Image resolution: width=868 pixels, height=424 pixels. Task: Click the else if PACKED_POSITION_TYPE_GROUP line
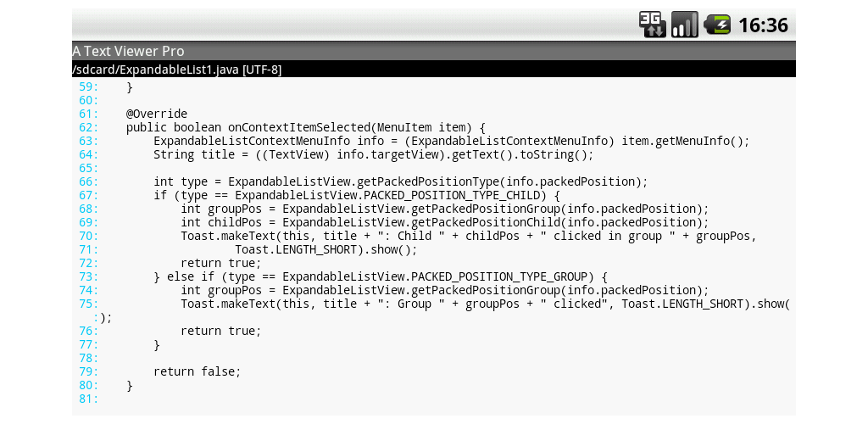pyautogui.click(x=381, y=276)
